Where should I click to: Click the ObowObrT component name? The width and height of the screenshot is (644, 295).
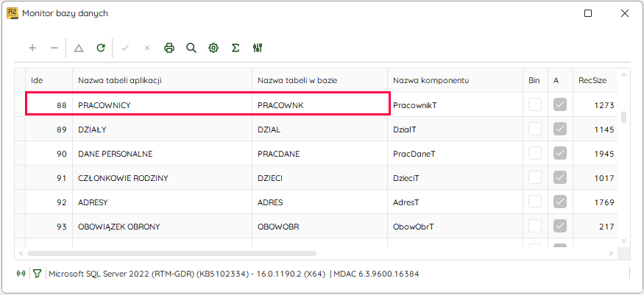tap(413, 227)
